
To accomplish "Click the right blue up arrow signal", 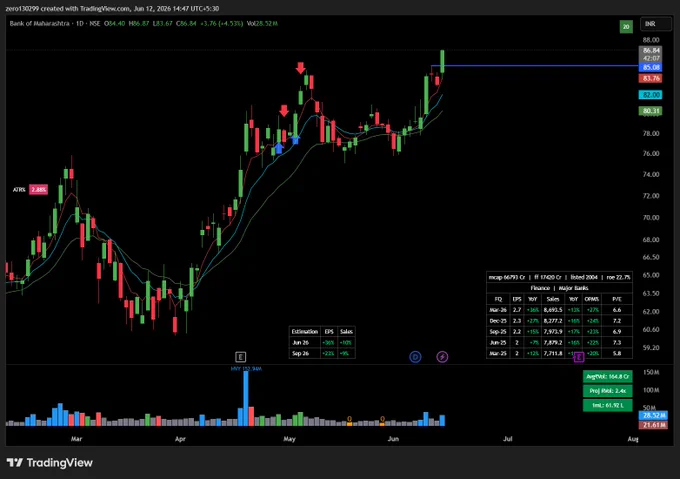I will [x=295, y=140].
